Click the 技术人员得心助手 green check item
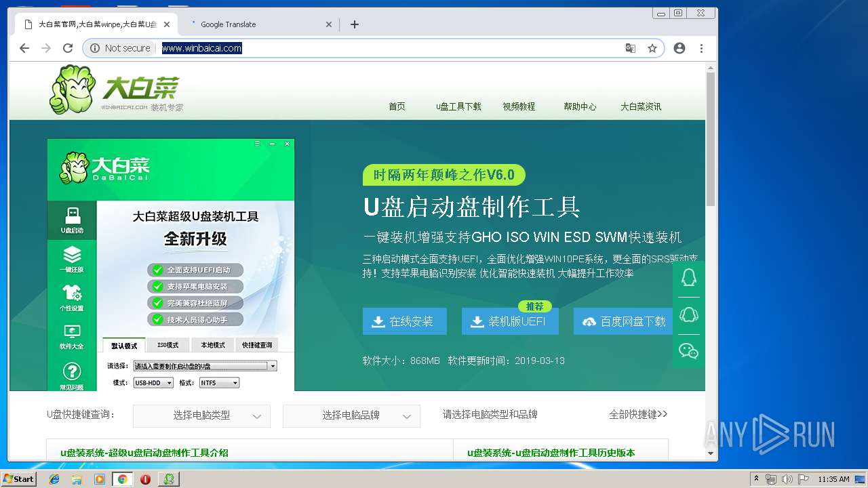Screen dimensions: 868x488 click(x=197, y=319)
